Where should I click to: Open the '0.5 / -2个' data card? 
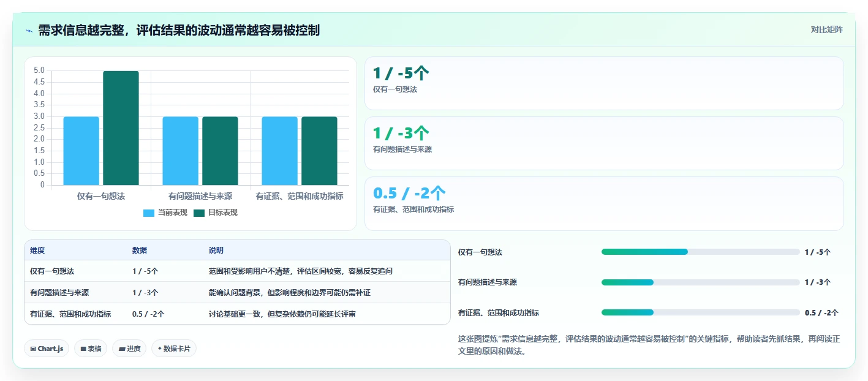tap(604, 203)
